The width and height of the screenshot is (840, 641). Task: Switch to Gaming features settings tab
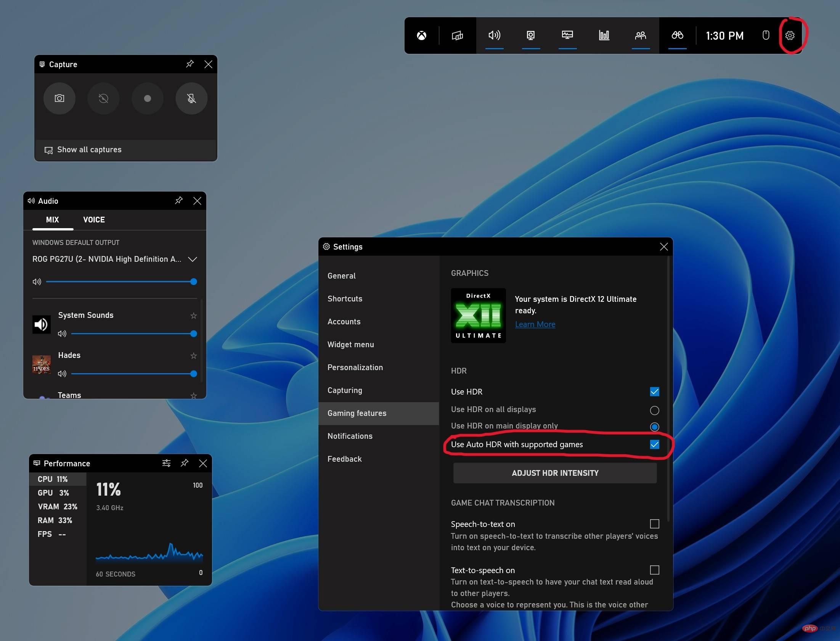coord(357,413)
